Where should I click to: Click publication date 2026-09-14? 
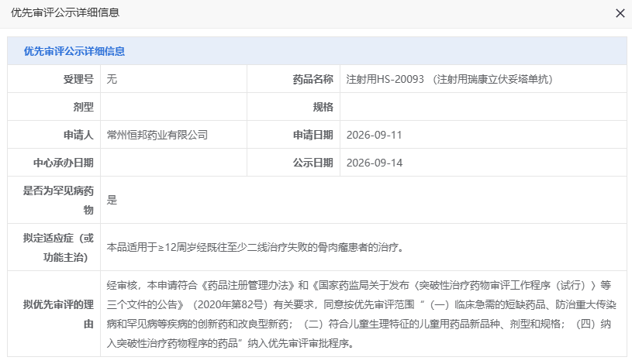click(x=374, y=163)
